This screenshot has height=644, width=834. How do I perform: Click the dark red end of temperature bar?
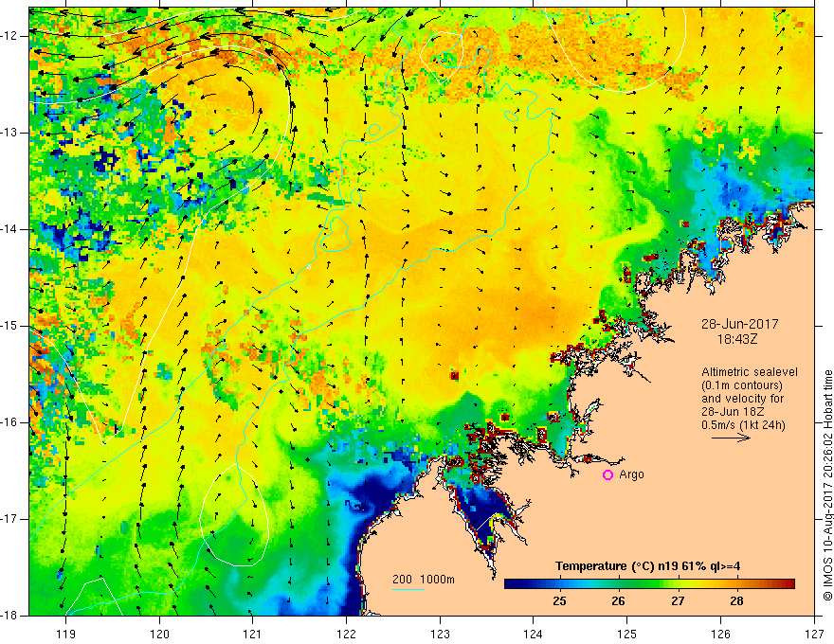pyautogui.click(x=789, y=584)
